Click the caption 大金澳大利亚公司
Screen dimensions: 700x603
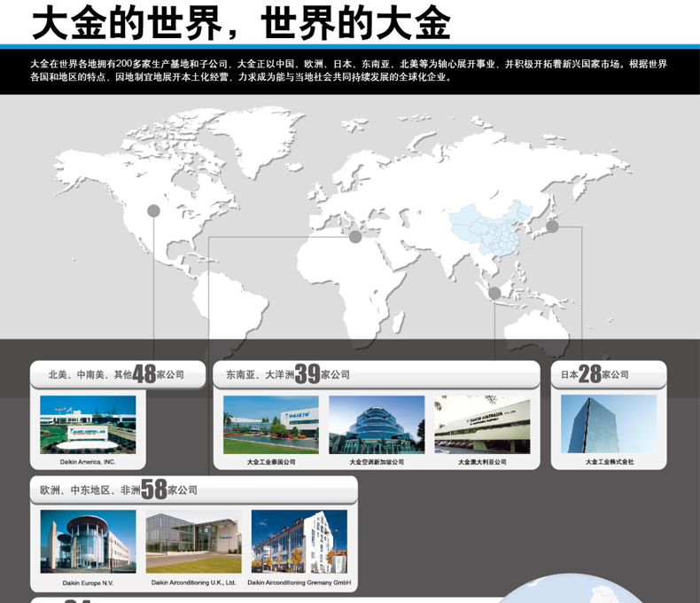pyautogui.click(x=482, y=462)
